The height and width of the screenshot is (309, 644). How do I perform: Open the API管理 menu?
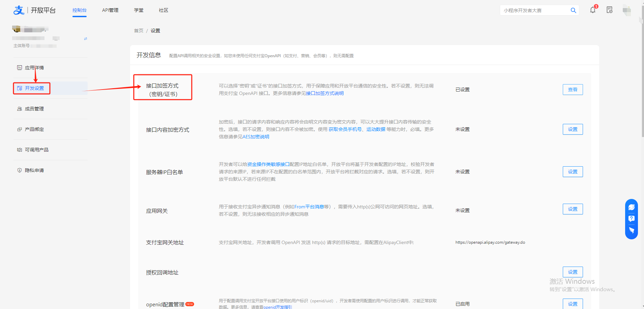click(x=110, y=10)
